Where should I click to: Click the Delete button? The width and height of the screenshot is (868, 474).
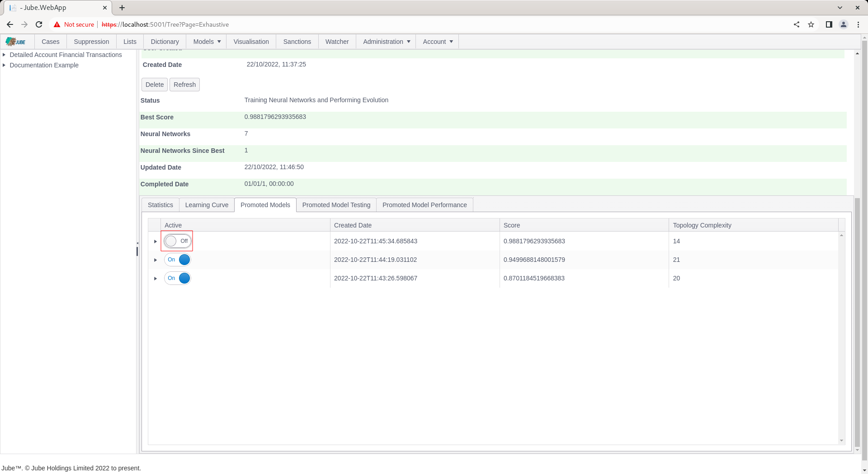(155, 85)
